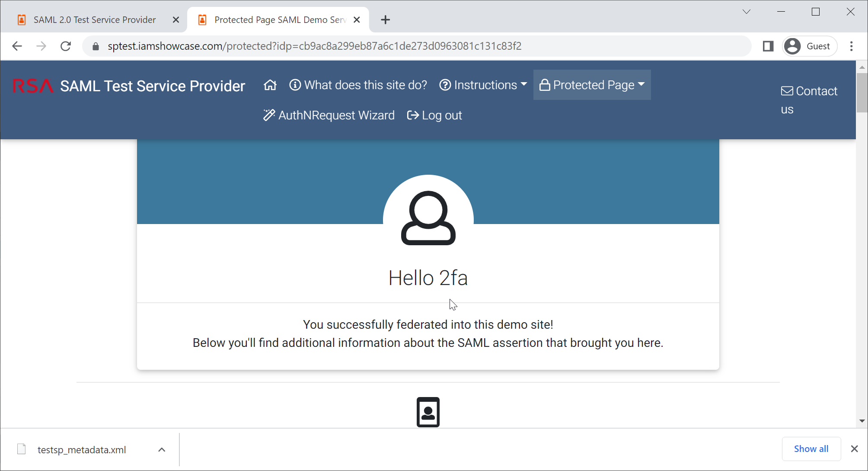Click the RSA logo
868x471 pixels.
(x=33, y=86)
